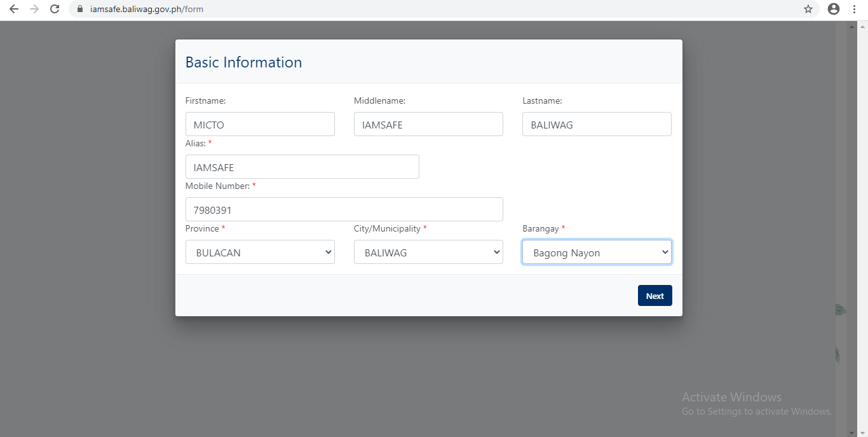Open the Chrome profile avatar

coord(834,9)
